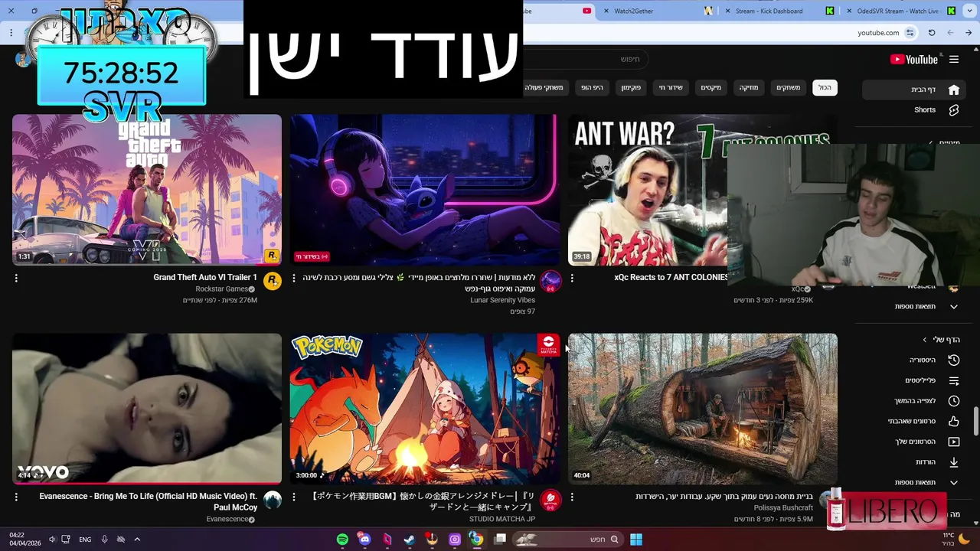The width and height of the screenshot is (980, 551).
Task: Select the הכול filter chip
Action: tap(825, 88)
